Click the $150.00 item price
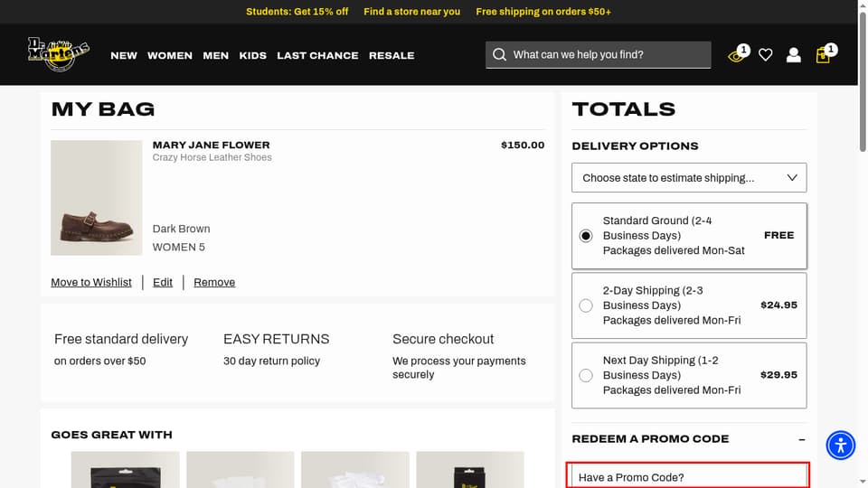The height and width of the screenshot is (488, 868). 523,145
